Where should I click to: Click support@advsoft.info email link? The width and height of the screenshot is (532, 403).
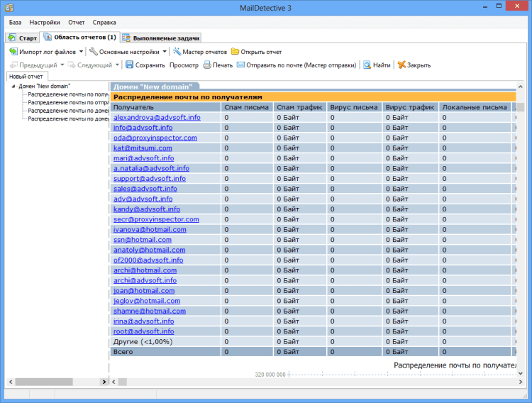click(149, 179)
